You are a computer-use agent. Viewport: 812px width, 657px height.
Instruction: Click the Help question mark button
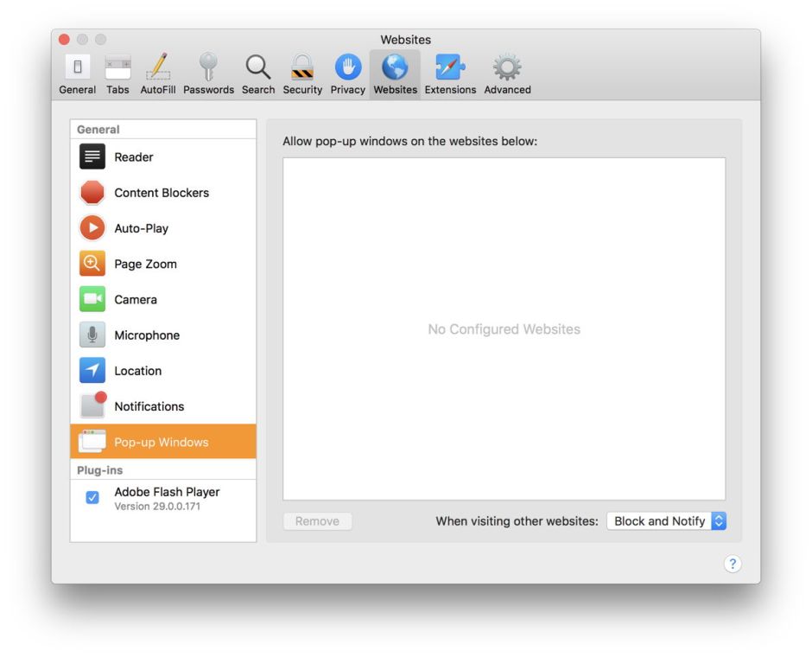[732, 564]
